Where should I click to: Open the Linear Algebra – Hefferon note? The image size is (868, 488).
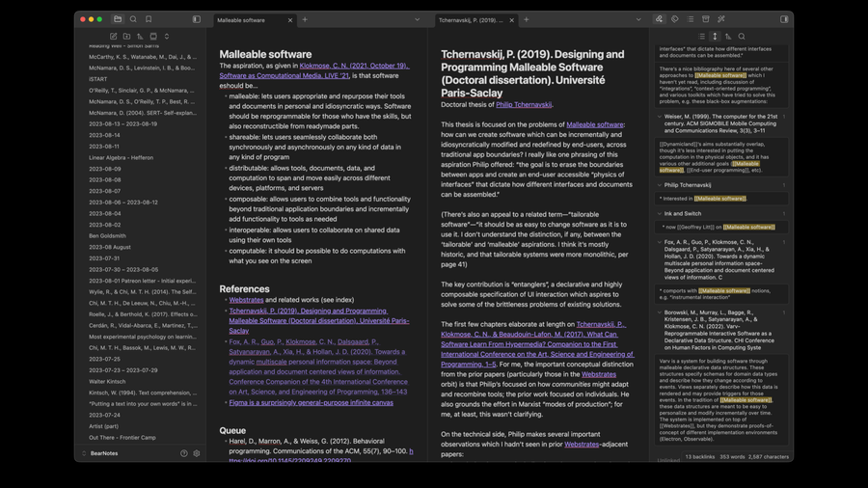[122, 158]
